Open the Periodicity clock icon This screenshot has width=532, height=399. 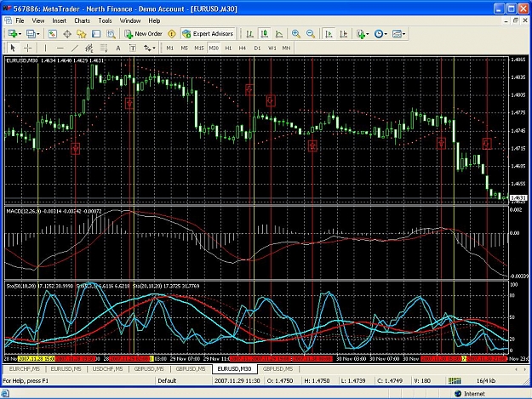point(379,34)
